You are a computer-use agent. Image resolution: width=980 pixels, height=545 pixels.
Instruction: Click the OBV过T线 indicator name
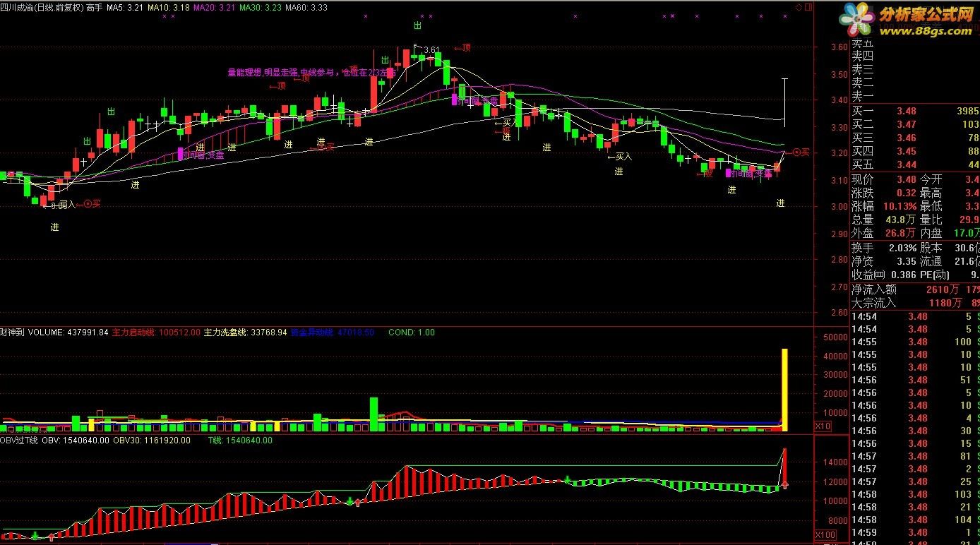coord(19,440)
